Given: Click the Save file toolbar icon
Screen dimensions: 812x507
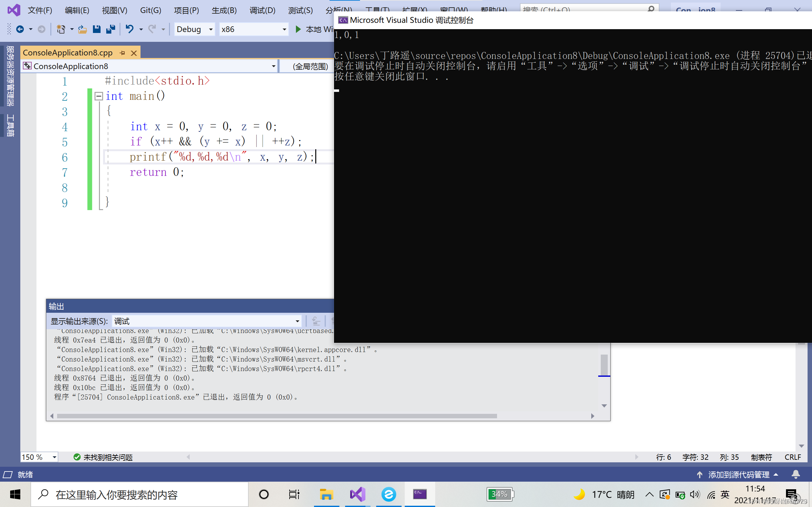Looking at the screenshot, I should [x=97, y=29].
